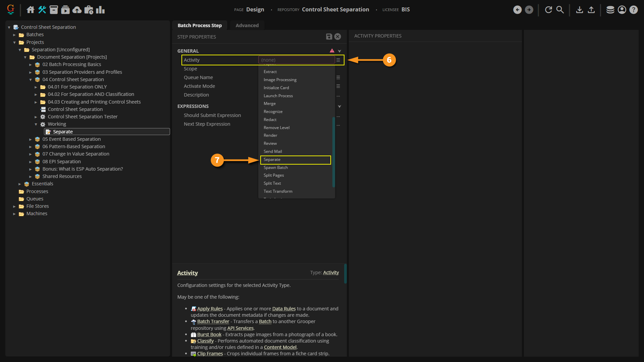This screenshot has width=644, height=362.
Task: Open the bar chart stats icon
Action: coord(100,10)
